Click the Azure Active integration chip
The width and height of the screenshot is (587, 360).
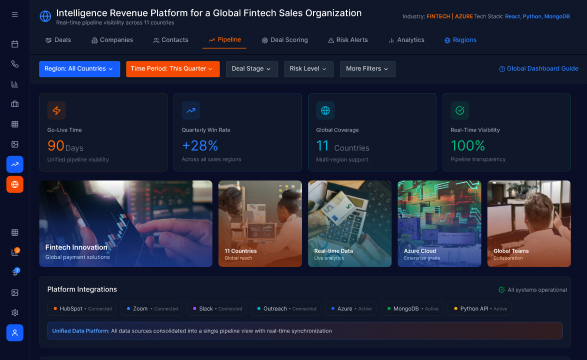click(x=350, y=309)
